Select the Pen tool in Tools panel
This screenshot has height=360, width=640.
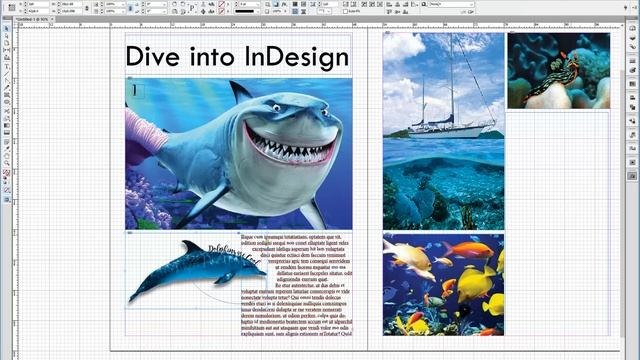click(7, 80)
